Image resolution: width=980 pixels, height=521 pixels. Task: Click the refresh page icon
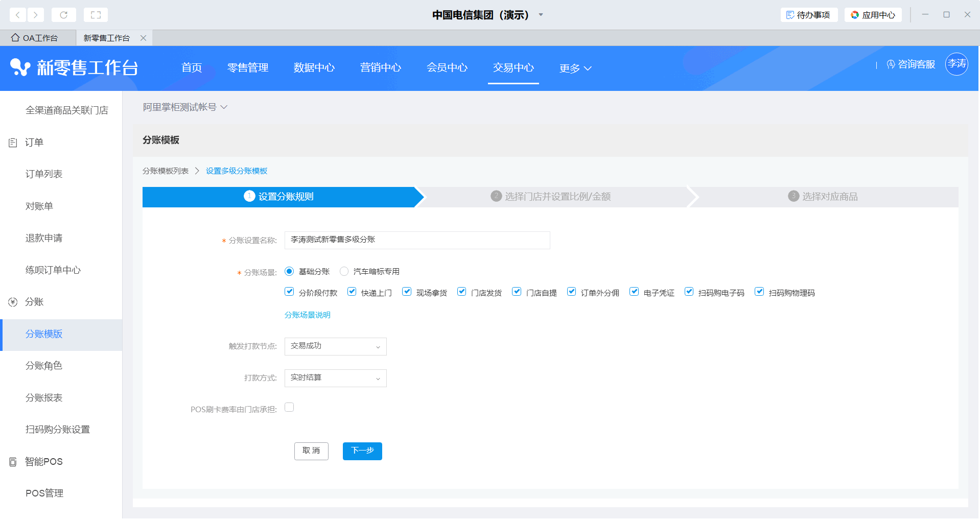click(64, 15)
